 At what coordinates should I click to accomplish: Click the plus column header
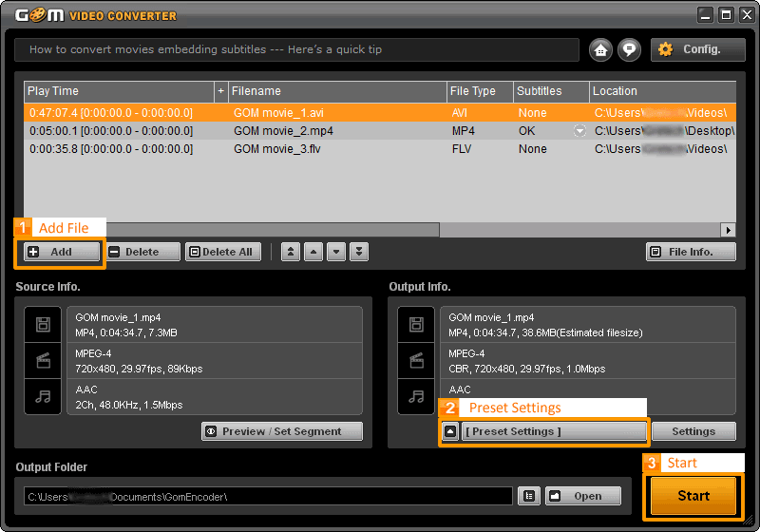221,91
